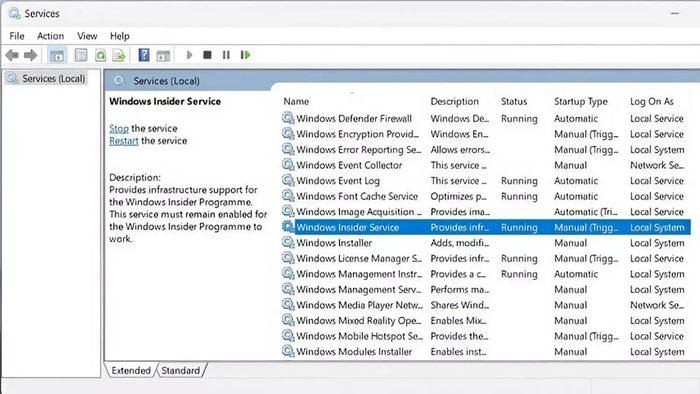Click the Pause Service icon
This screenshot has height=394, width=700.
[226, 55]
